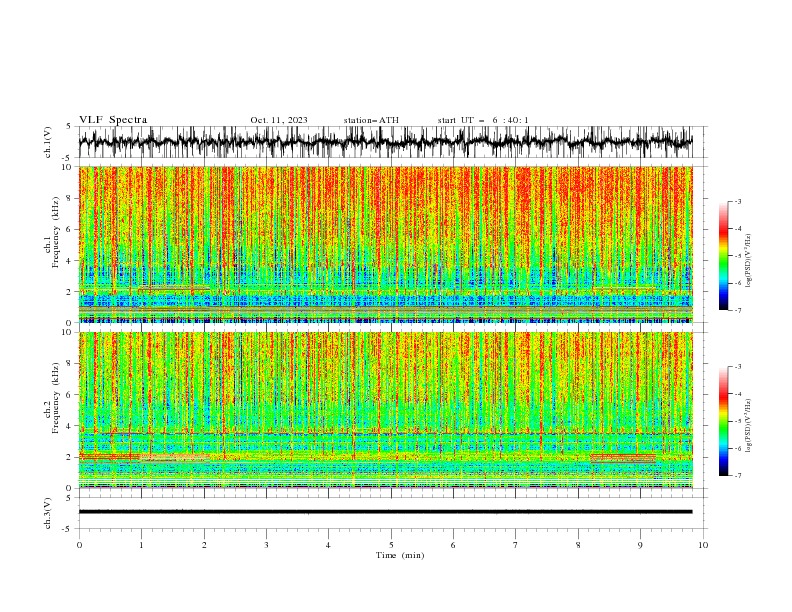Viewport: 792px width, 612px height.
Task: Select the date 'Oct. 11, 2023'
Action: (279, 120)
